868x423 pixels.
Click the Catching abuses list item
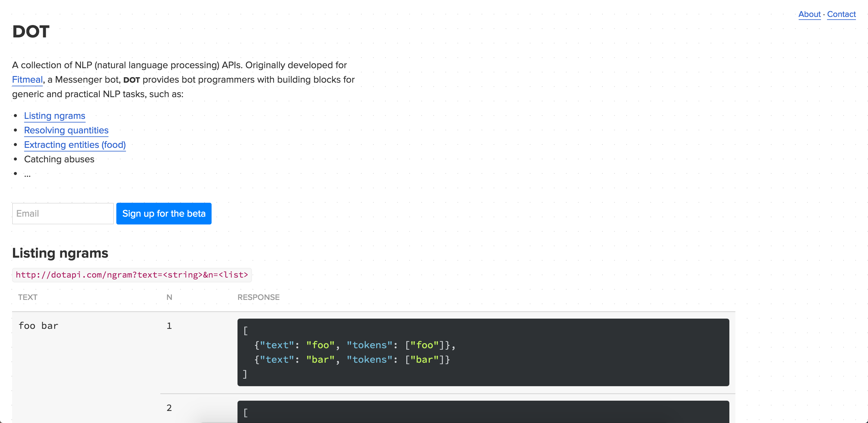[x=59, y=159]
